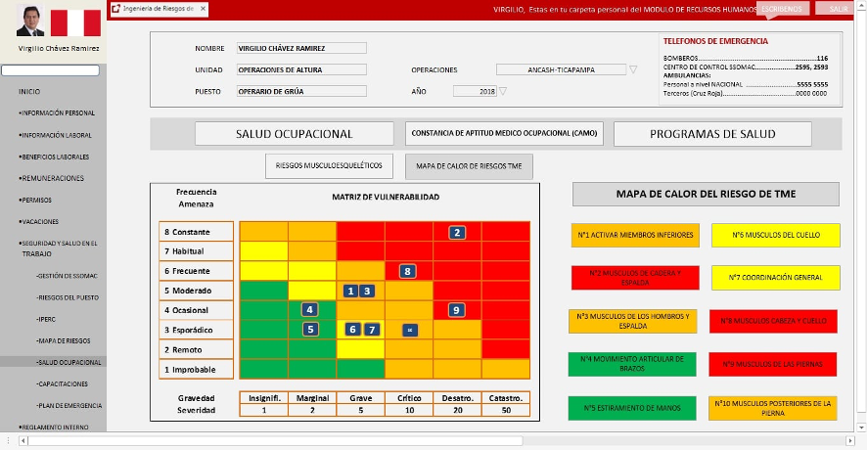Click the green N°5 Estiramiento de Manos swatch
Screen dimensions: 868x450
pos(633,408)
